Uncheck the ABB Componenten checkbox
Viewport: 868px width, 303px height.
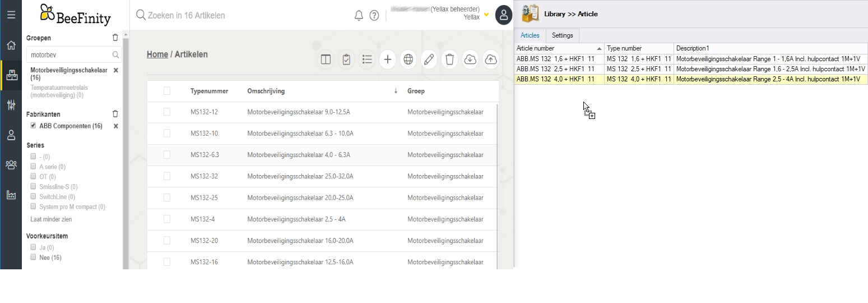click(x=34, y=126)
